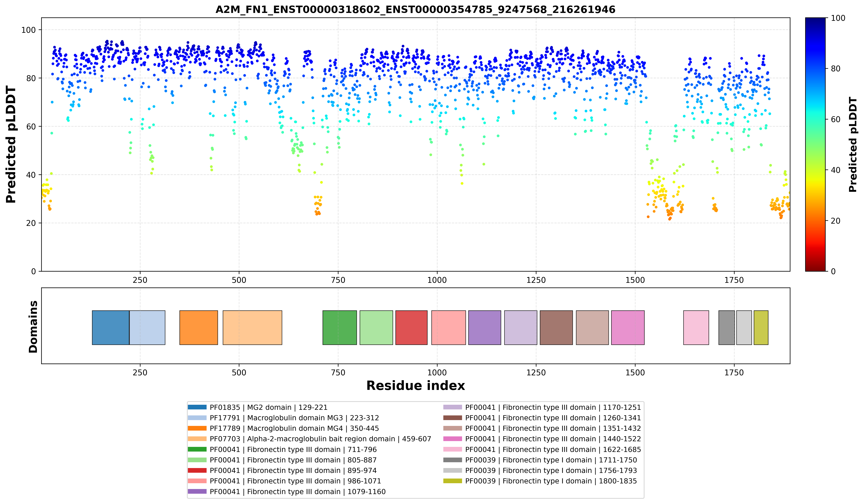
Task: Select the Macroglobulin MG3 light blue block
Action: [x=147, y=327]
